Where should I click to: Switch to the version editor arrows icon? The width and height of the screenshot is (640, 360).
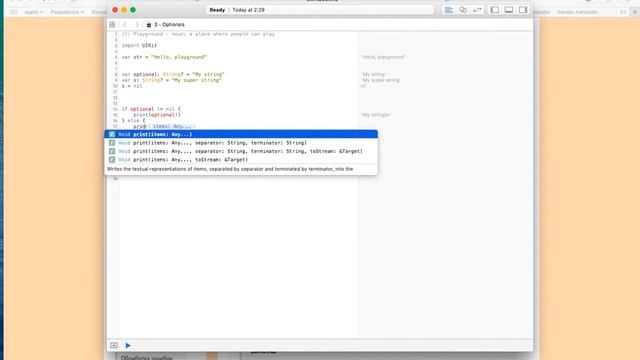(477, 10)
